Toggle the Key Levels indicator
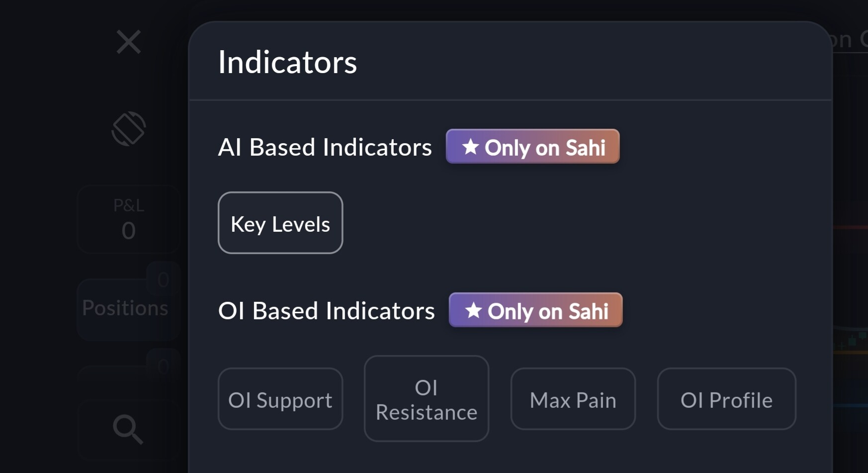 tap(280, 223)
